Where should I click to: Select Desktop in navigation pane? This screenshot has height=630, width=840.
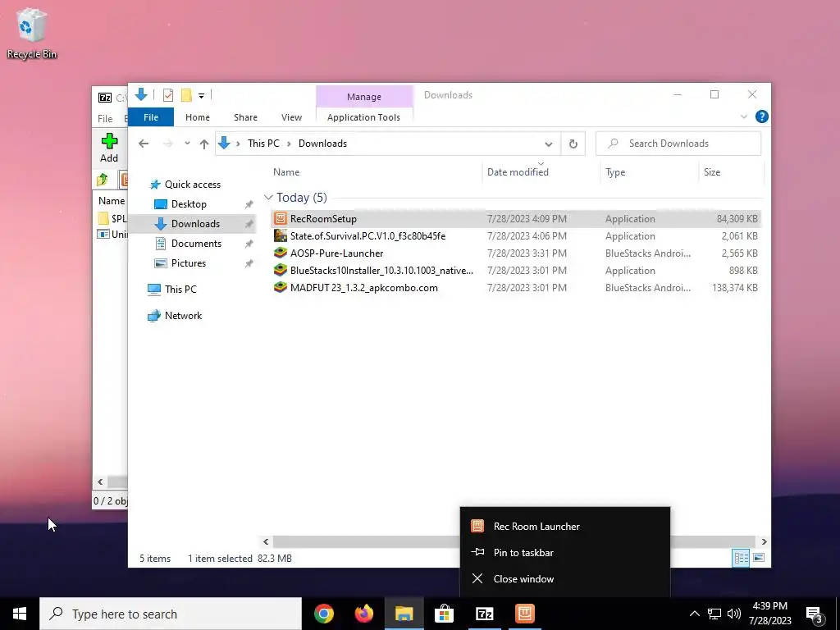189,204
